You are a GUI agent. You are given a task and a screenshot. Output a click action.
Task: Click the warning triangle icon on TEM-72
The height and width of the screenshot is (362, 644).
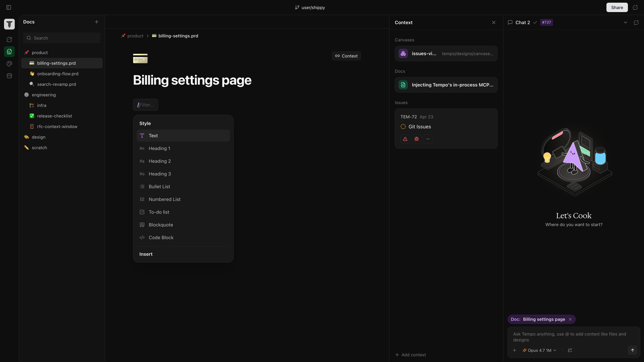tap(405, 139)
